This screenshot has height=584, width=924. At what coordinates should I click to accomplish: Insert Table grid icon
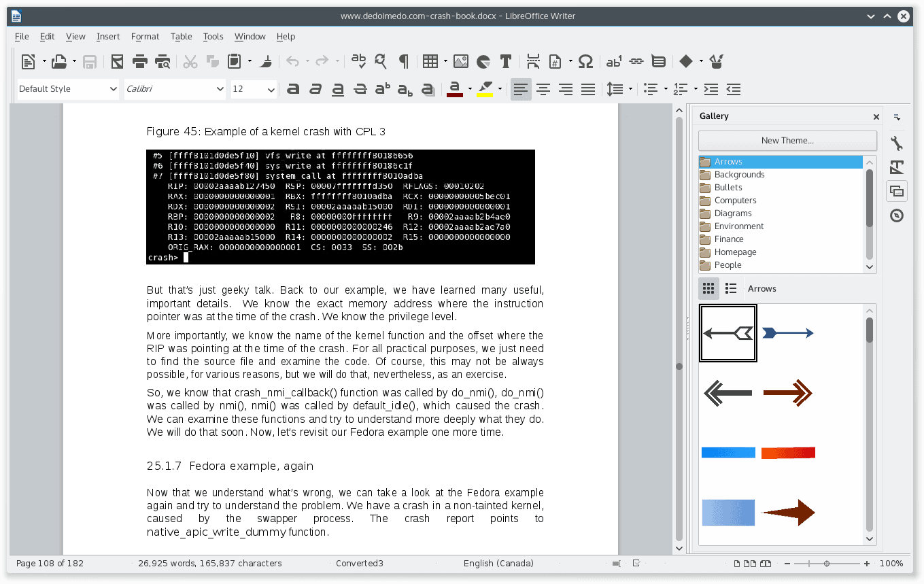(x=430, y=62)
